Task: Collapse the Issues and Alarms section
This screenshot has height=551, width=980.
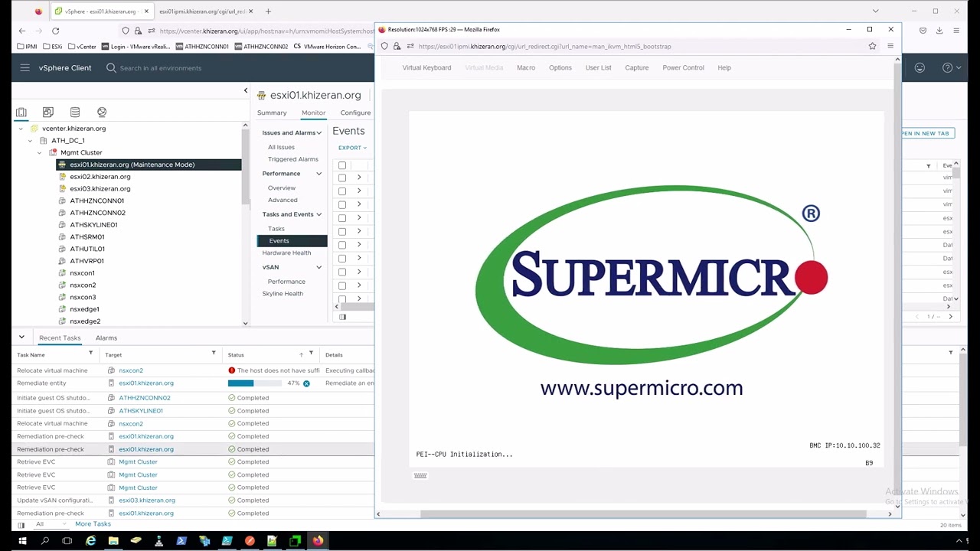Action: [x=319, y=133]
